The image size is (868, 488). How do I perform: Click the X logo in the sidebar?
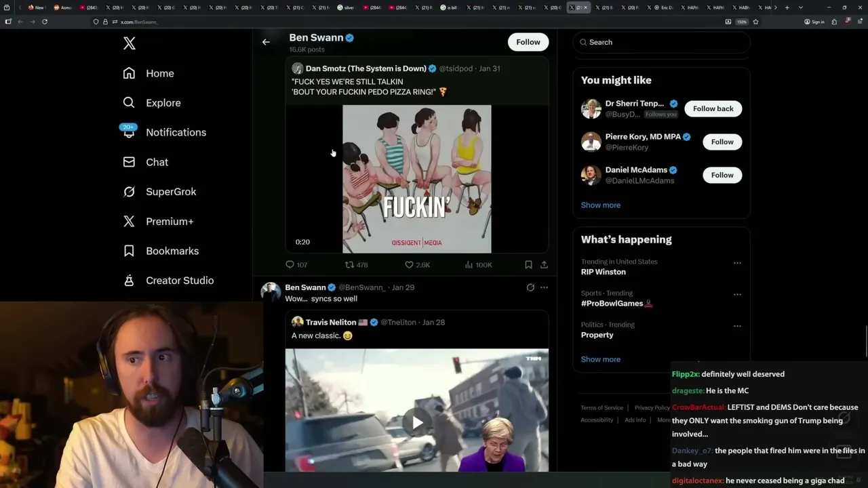pyautogui.click(x=130, y=44)
